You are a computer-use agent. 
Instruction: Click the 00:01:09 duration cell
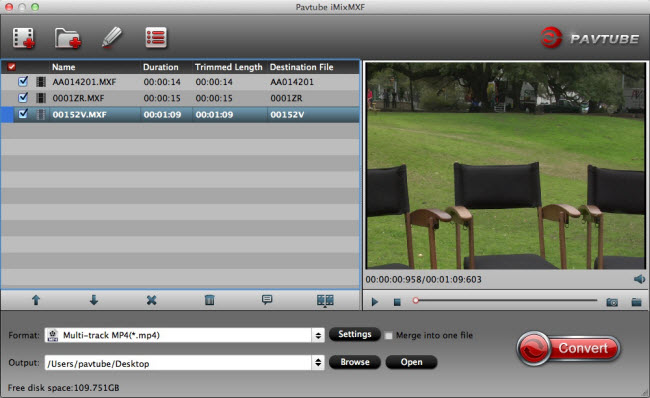tap(162, 115)
